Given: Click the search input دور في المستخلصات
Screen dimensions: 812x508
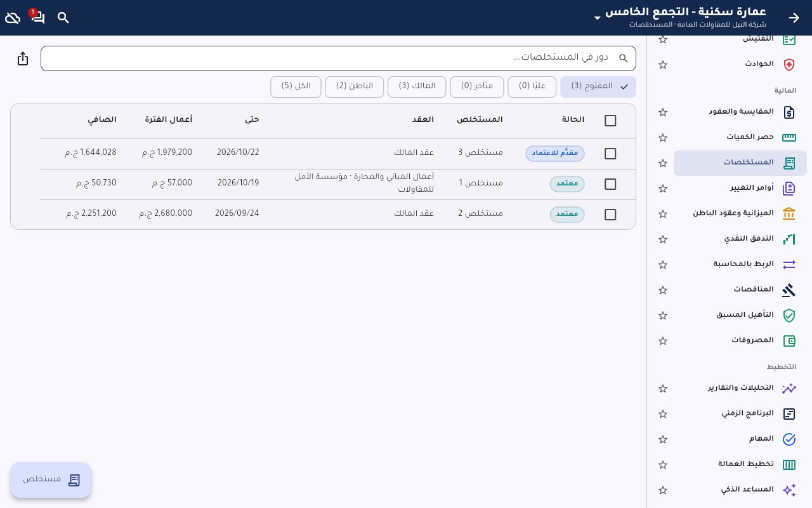Looking at the screenshot, I should 338,58.
